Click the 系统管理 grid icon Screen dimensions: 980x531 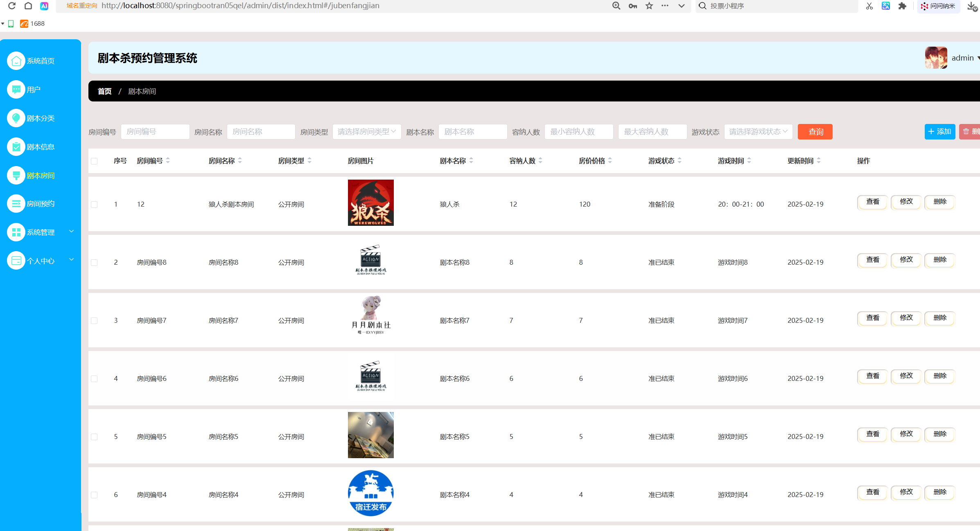(x=16, y=232)
